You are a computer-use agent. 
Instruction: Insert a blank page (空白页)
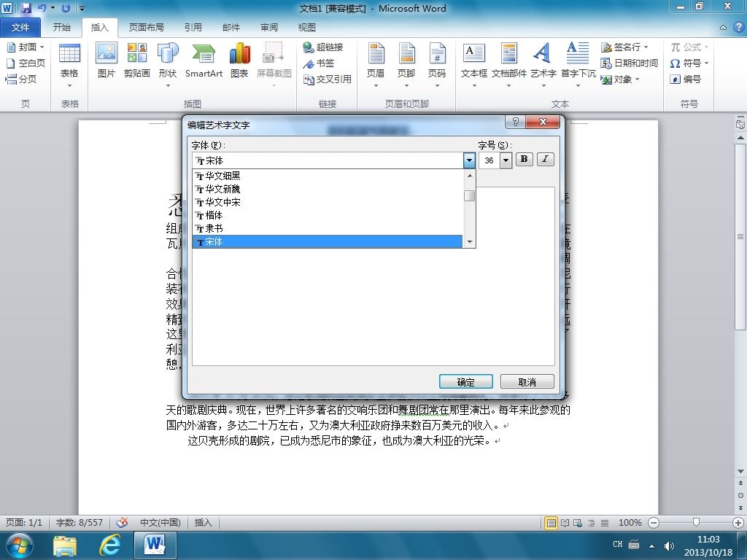pyautogui.click(x=26, y=63)
